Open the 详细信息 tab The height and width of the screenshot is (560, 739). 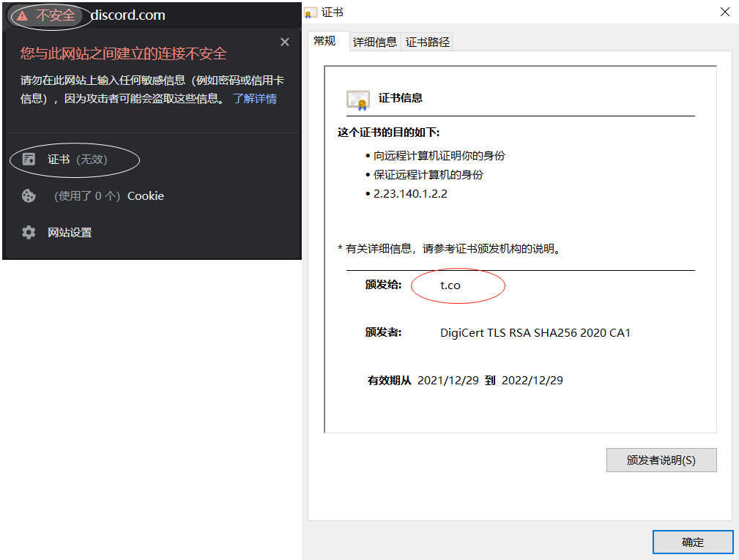(375, 42)
